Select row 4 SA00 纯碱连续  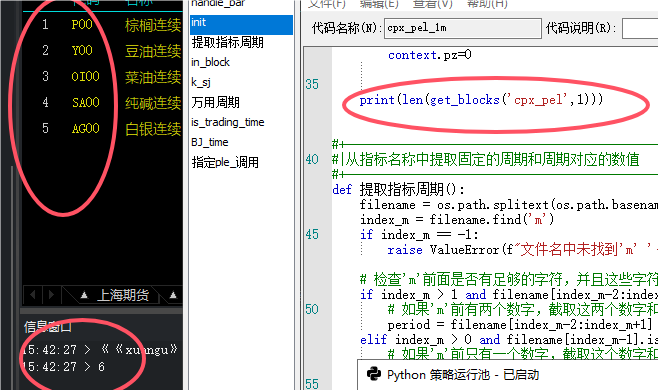tap(103, 103)
